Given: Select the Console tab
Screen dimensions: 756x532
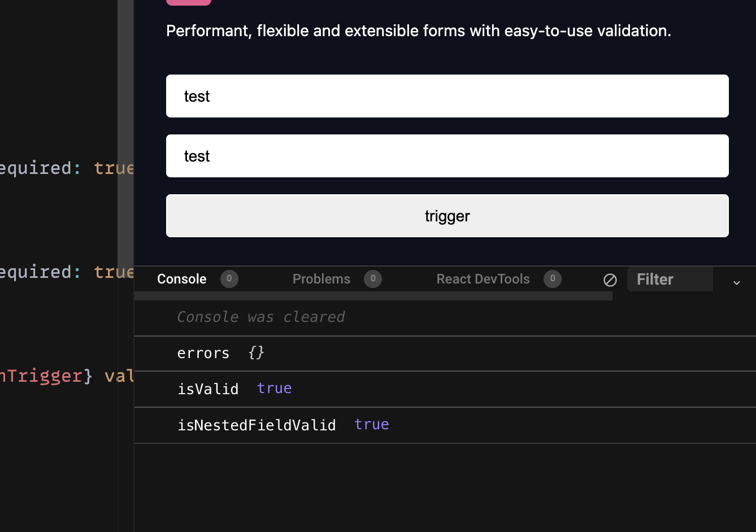Looking at the screenshot, I should point(181,278).
